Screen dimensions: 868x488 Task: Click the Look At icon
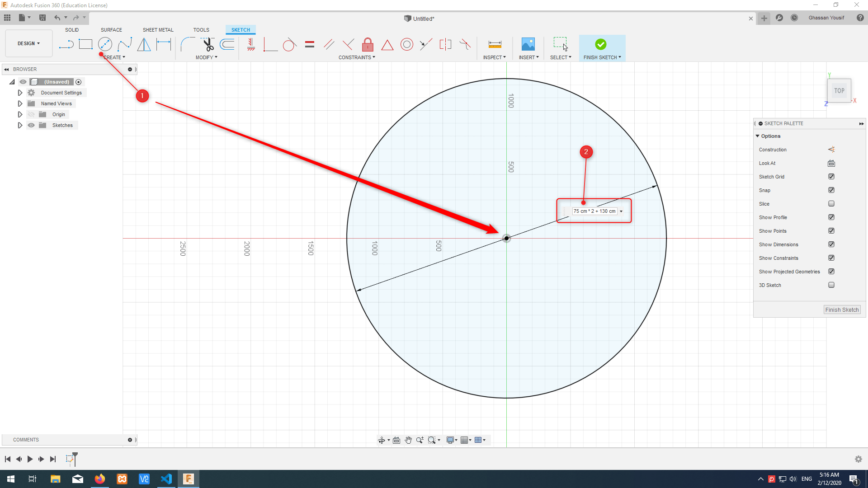click(831, 163)
